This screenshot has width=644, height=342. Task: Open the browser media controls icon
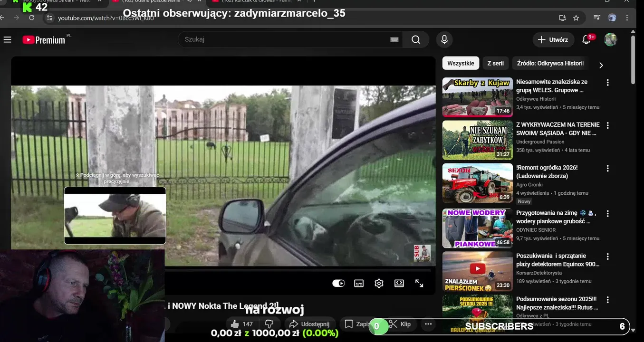click(597, 18)
